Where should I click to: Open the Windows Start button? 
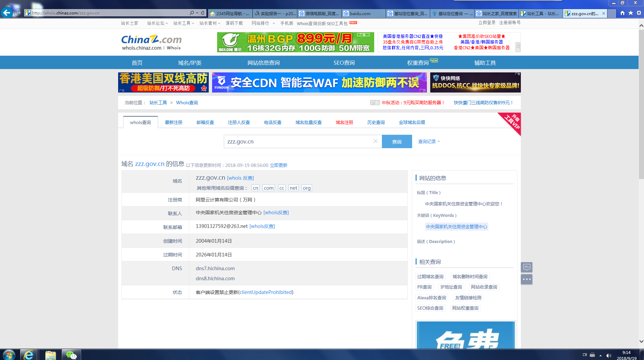point(9,355)
